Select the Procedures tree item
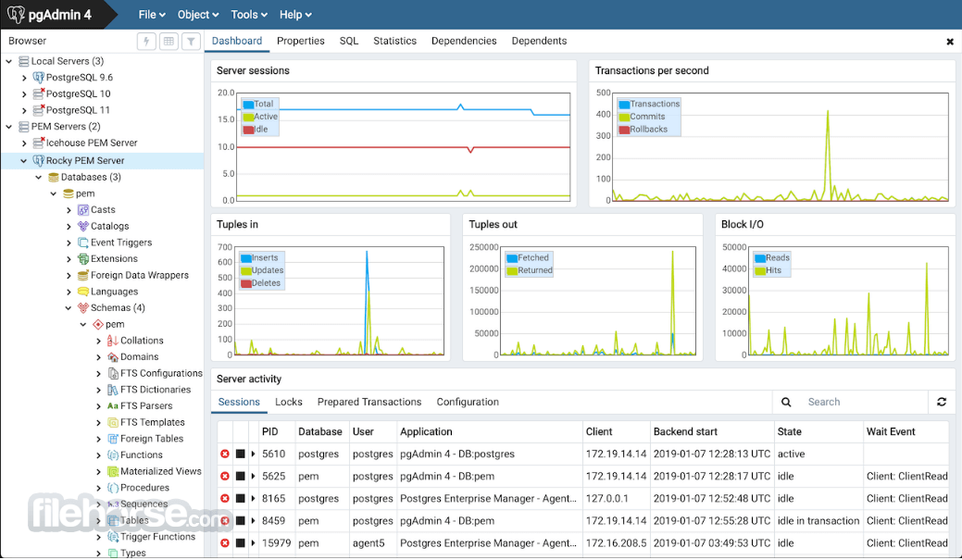Image resolution: width=962 pixels, height=560 pixels. coord(144,488)
